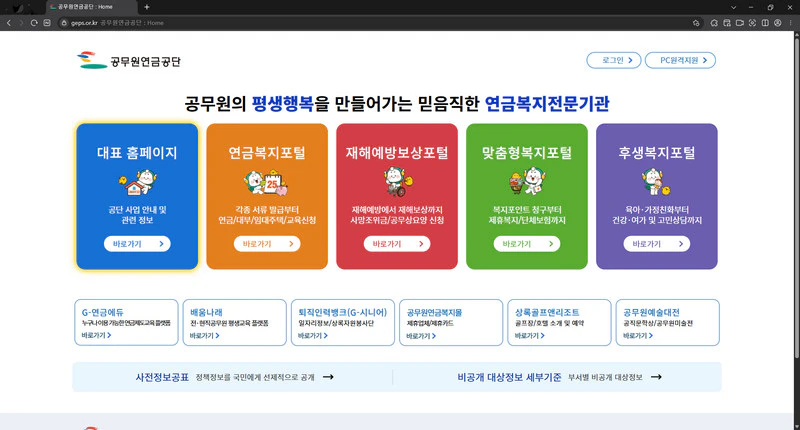The width and height of the screenshot is (800, 430).
Task: Open the browser extensions puzzle icon
Action: tap(714, 23)
